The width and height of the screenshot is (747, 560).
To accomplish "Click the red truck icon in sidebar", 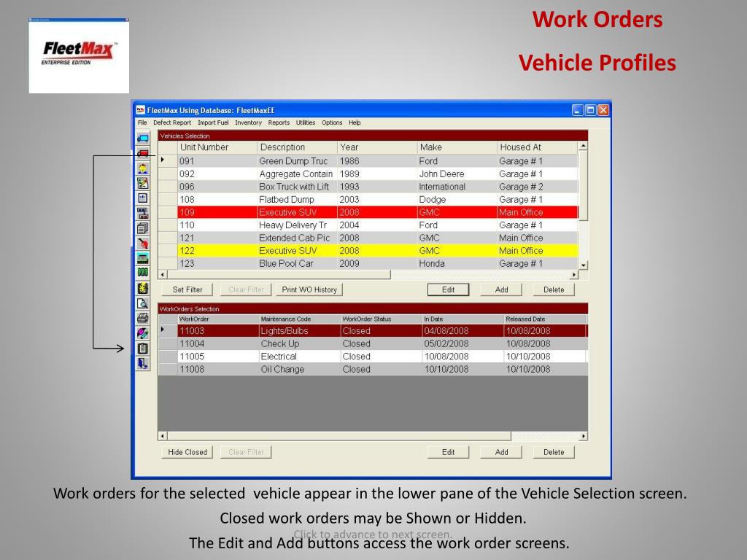I will (x=143, y=153).
